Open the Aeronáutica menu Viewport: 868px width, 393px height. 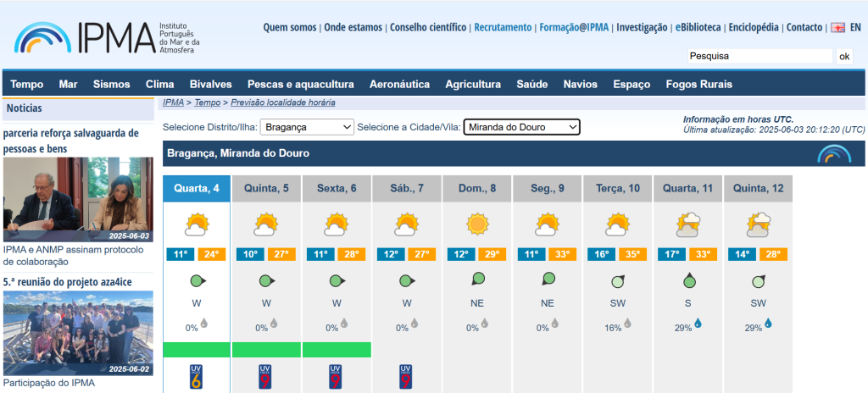pos(400,84)
